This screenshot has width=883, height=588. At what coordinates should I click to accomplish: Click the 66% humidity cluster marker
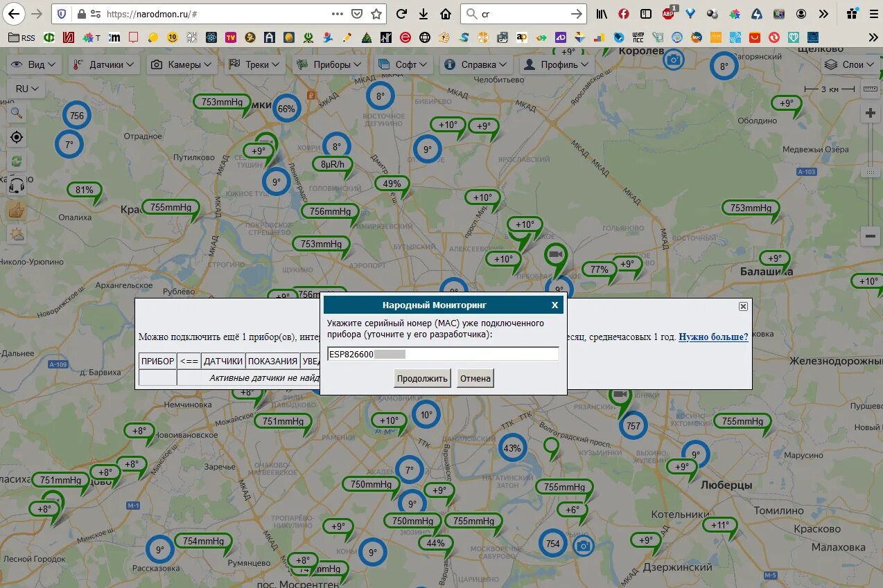point(286,109)
